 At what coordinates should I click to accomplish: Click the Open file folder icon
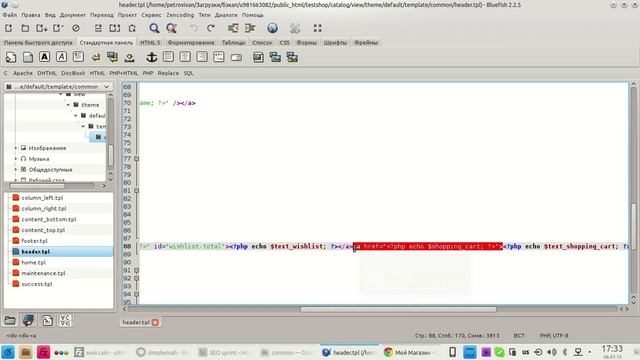pyautogui.click(x=25, y=28)
